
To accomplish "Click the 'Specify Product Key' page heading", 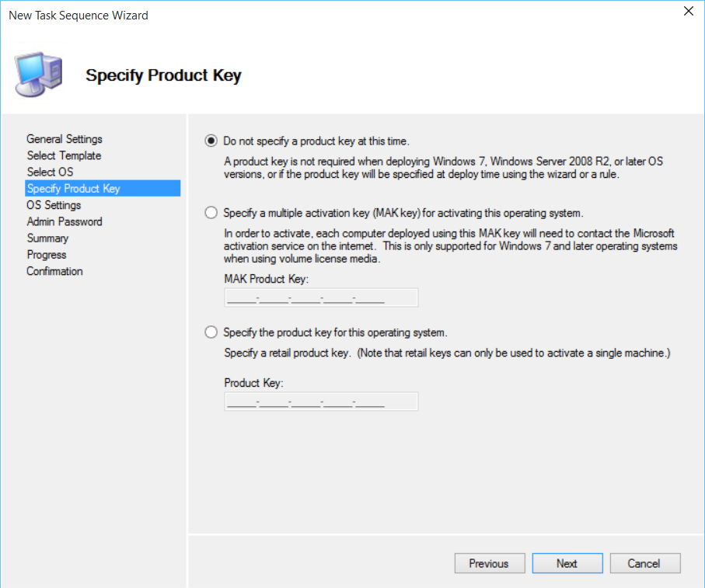I will 163,75.
